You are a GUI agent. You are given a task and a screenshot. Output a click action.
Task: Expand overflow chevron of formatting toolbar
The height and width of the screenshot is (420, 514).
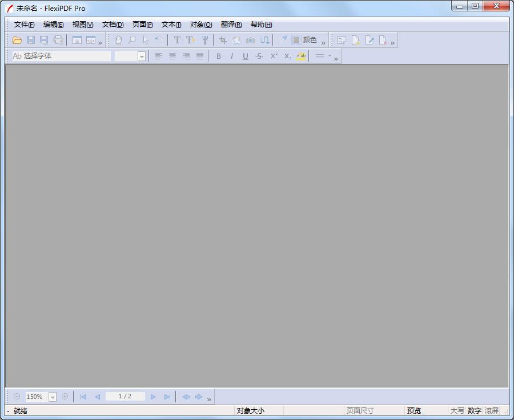pos(336,59)
